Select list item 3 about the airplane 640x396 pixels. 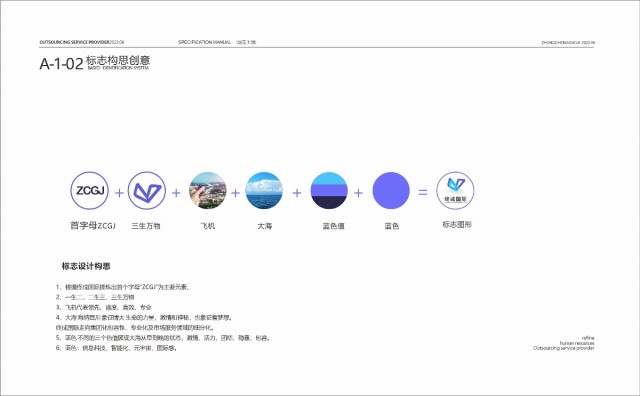click(104, 307)
